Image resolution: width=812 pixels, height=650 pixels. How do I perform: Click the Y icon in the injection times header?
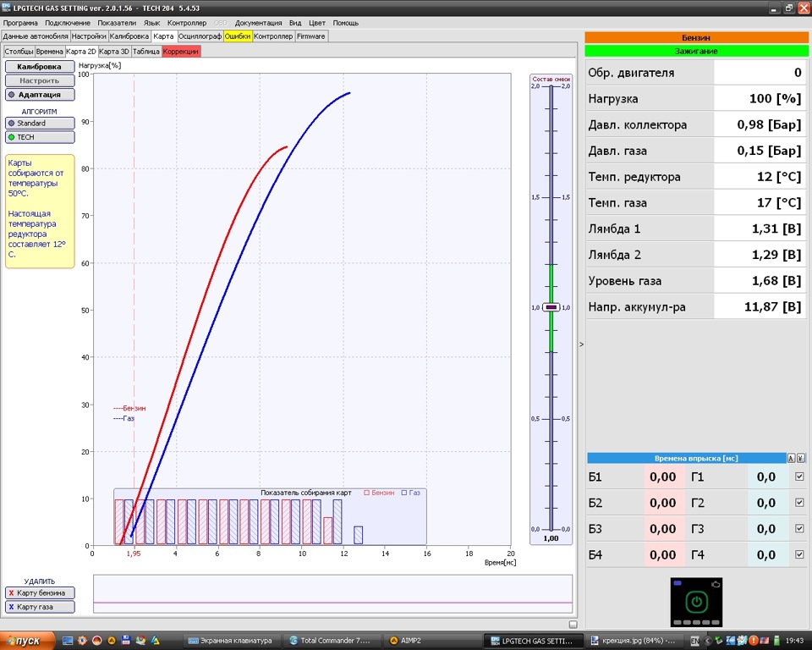point(800,458)
